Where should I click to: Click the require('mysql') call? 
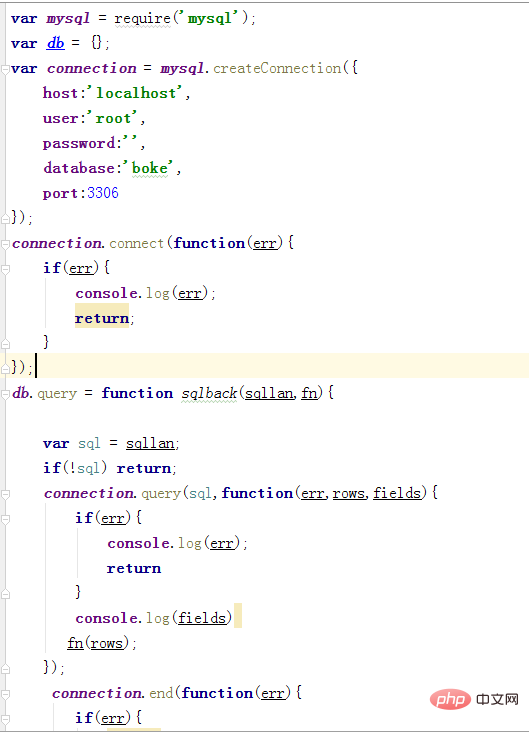[182, 19]
